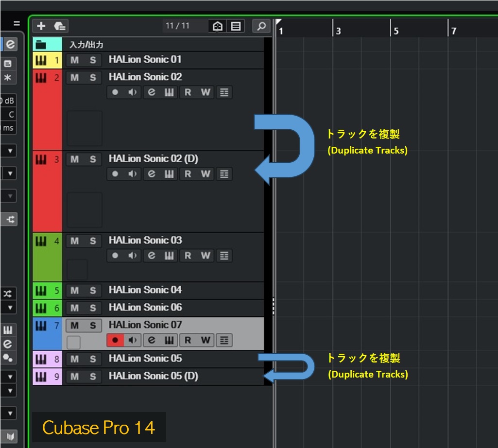Mute HALion Sonic 03
Viewport: 498px width, 448px height.
click(75, 241)
